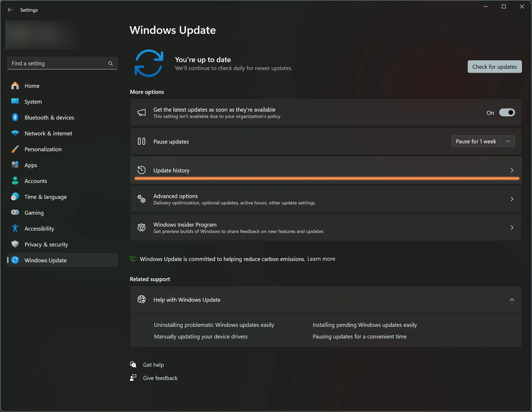Open Accounts in the sidebar
Screen dimensions: 532x412
click(63, 181)
